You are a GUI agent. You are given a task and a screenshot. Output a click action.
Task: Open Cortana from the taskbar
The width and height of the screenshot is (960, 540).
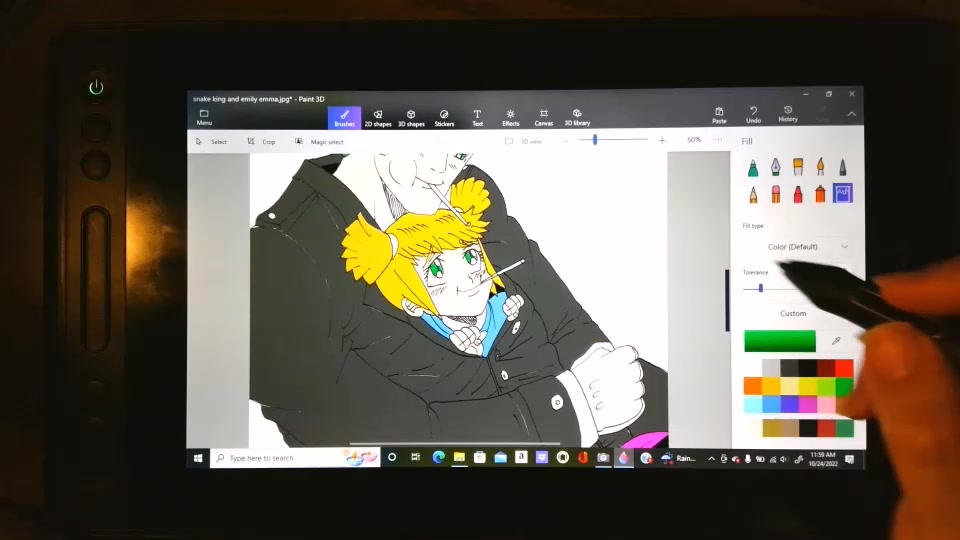pyautogui.click(x=392, y=457)
